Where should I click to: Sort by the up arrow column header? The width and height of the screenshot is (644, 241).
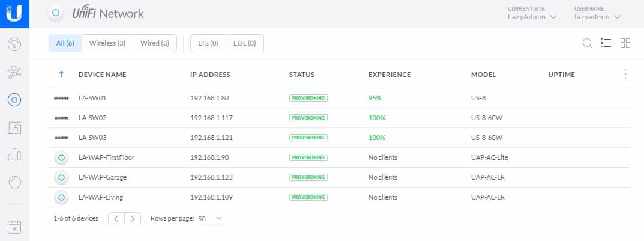coord(61,75)
